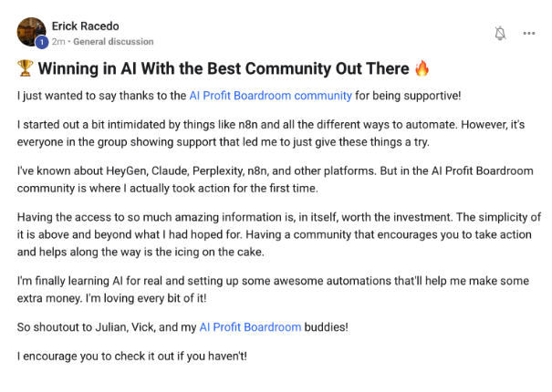Go to the General discussion category

coord(114,42)
